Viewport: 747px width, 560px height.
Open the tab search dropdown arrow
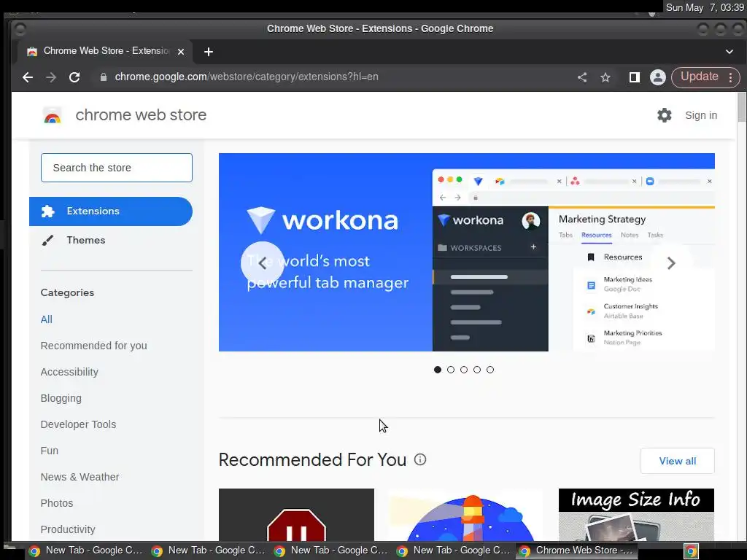point(729,52)
